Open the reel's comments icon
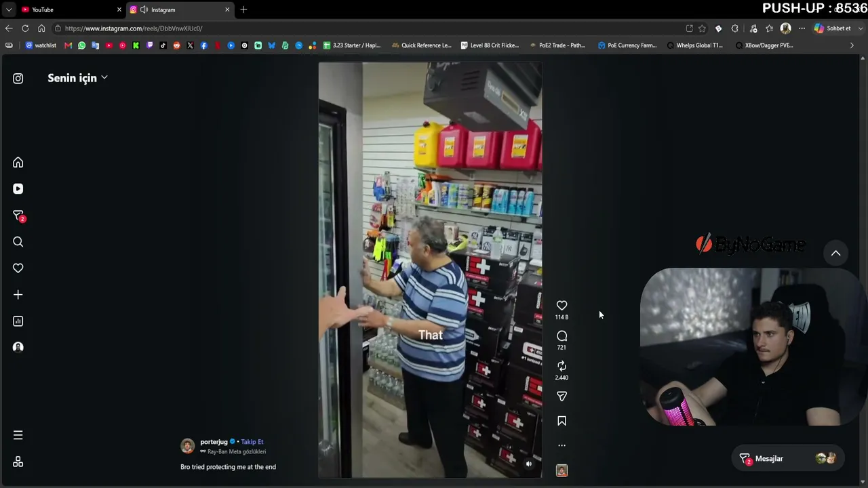The height and width of the screenshot is (488, 868). coord(561,336)
